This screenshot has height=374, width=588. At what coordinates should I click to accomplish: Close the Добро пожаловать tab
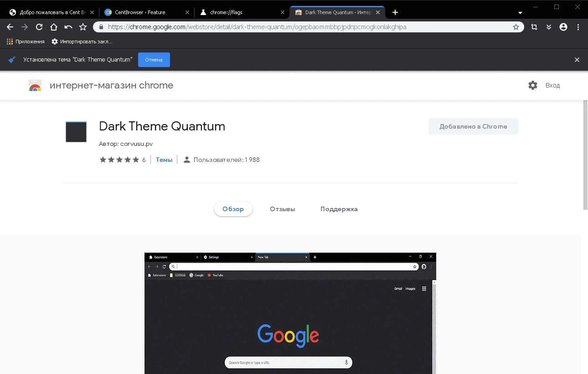[93, 12]
